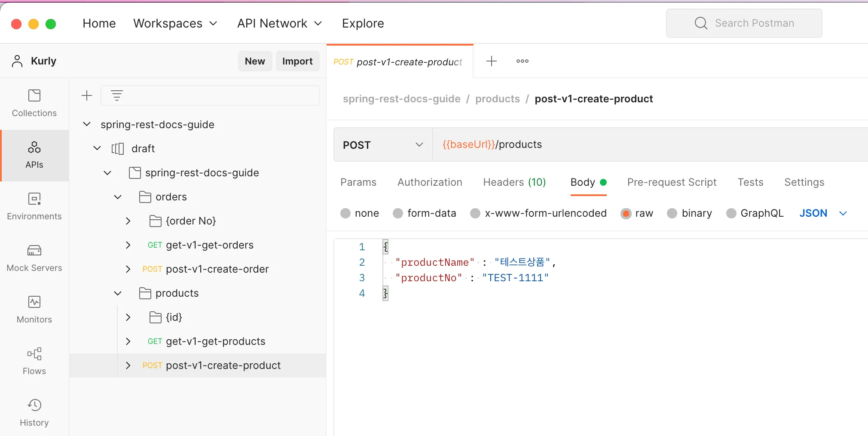The width and height of the screenshot is (868, 436).
Task: Select the x-www-form-urlencoded body type
Action: [x=475, y=213]
